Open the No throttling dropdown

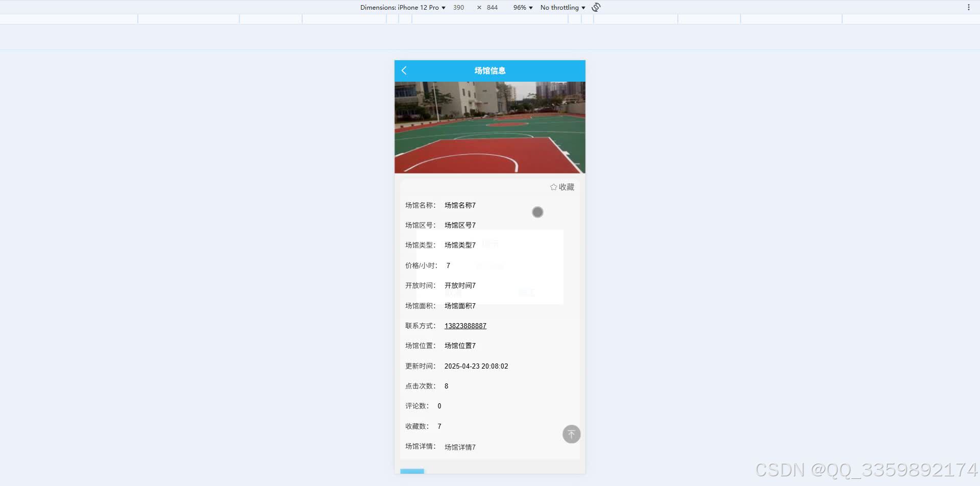click(562, 7)
